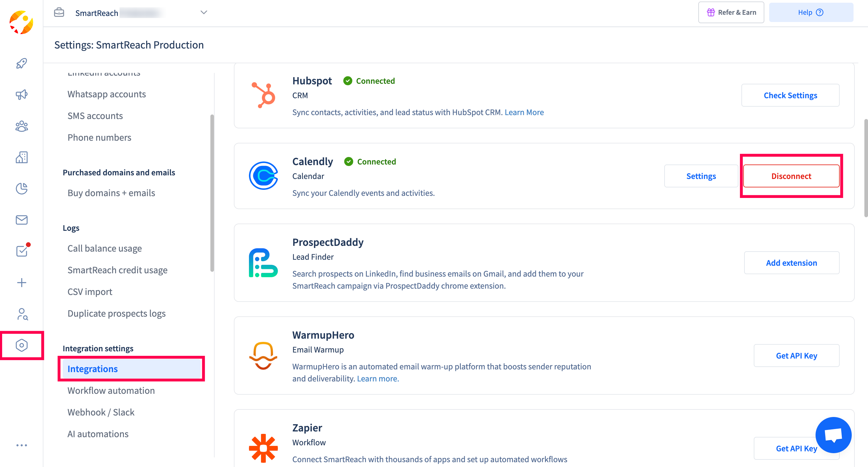Click the rocket icon in left sidebar

pos(22,63)
